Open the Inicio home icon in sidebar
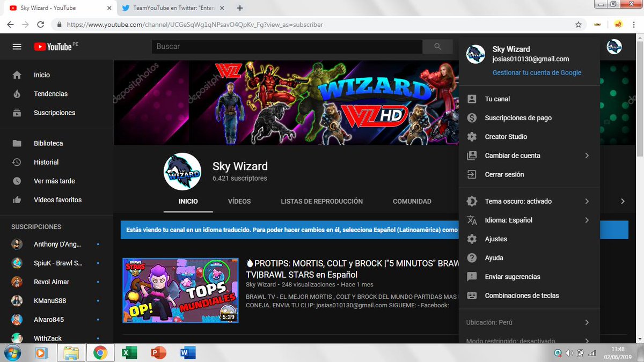The image size is (644, 362). (17, 75)
